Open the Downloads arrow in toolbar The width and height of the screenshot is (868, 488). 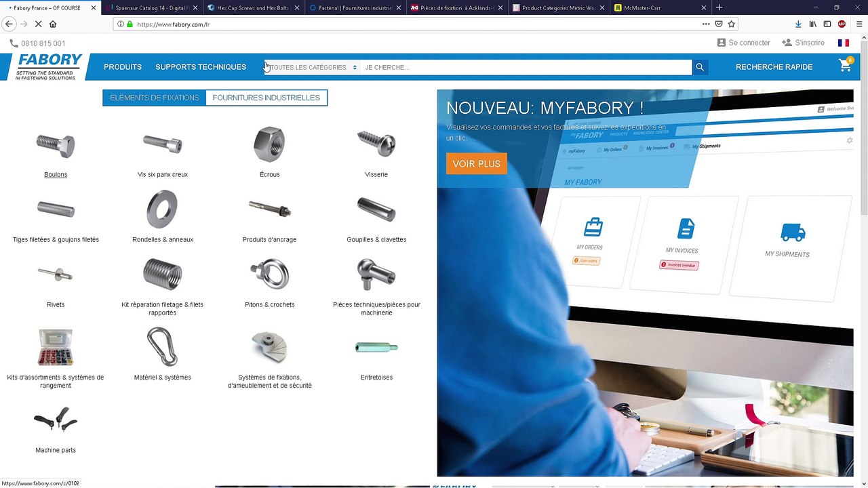pos(798,24)
